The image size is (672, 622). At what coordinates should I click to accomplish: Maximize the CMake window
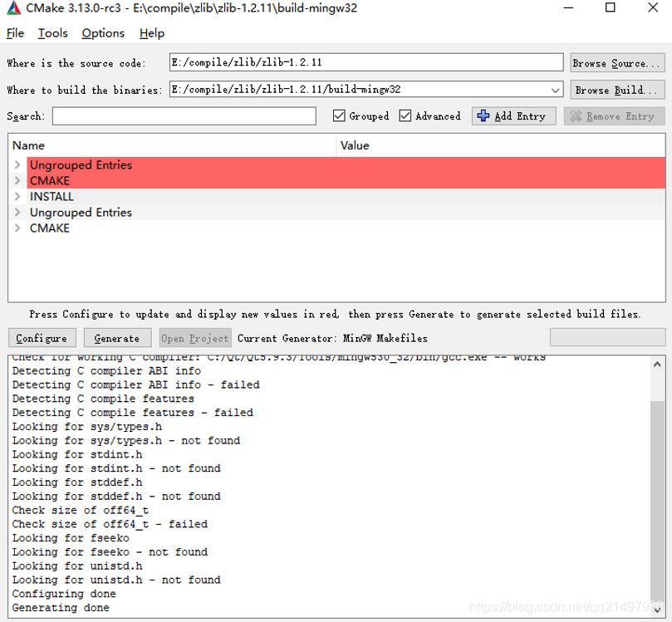pos(611,7)
